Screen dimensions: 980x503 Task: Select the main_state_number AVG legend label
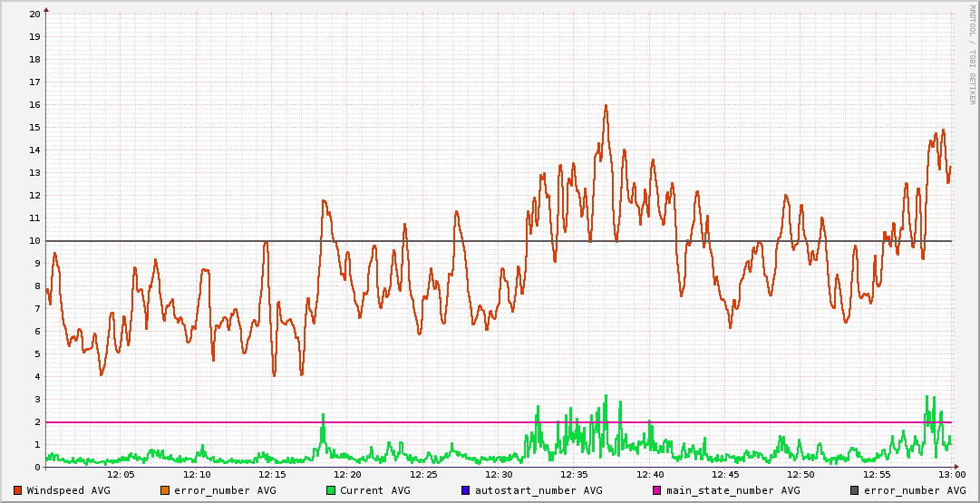pos(733,490)
